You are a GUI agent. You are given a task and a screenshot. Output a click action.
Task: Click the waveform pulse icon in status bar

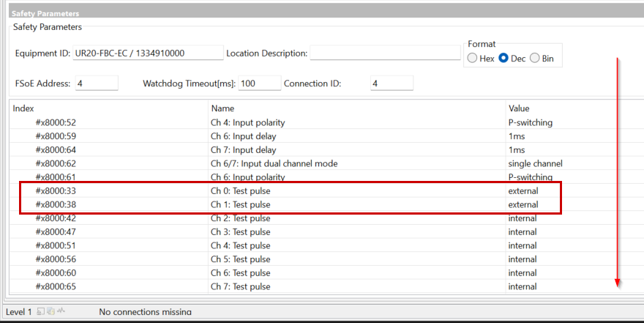point(61,311)
